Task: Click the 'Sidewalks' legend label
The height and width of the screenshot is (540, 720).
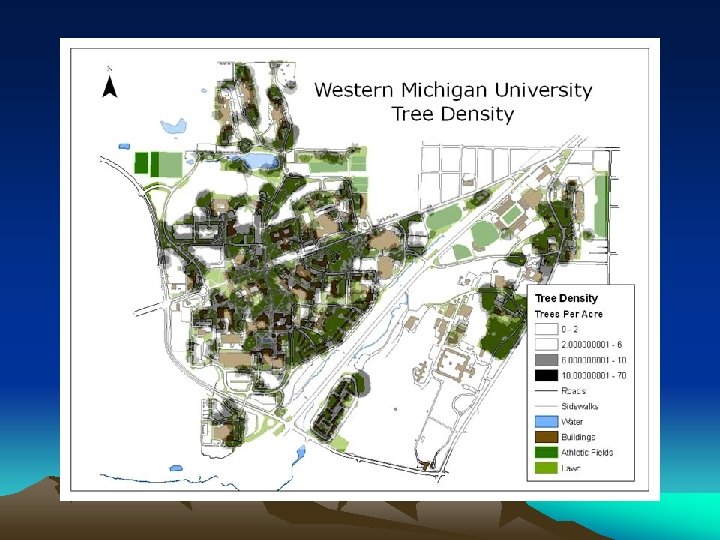Action: 579,406
